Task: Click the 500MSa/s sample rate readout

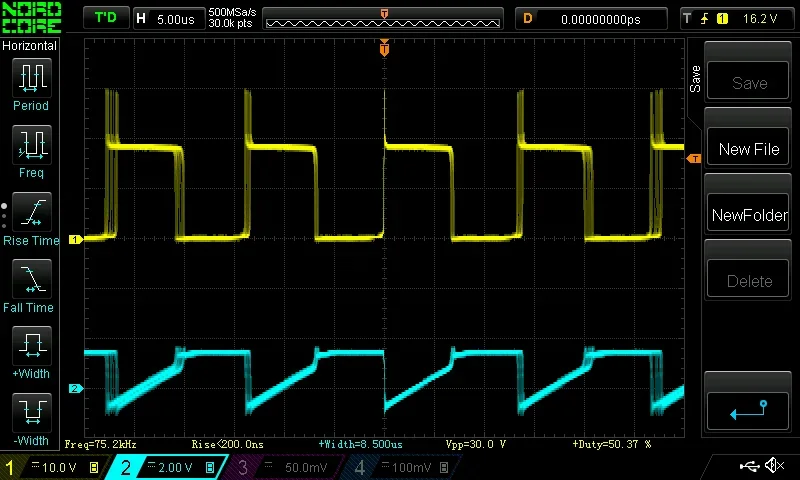Action: (232, 12)
